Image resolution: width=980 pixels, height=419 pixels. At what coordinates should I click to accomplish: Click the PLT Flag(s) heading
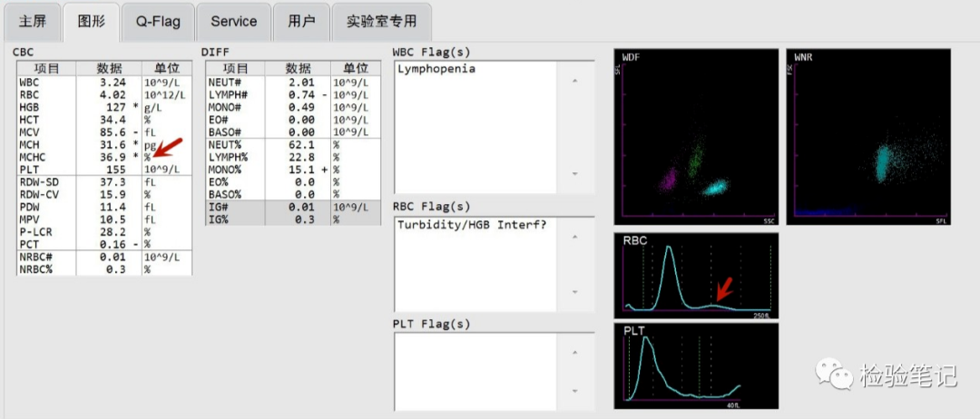[x=431, y=324]
